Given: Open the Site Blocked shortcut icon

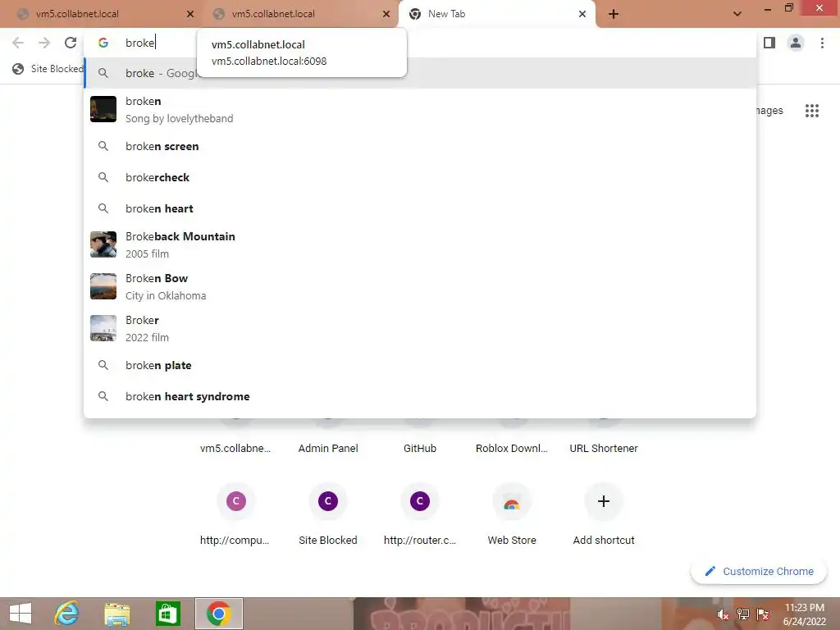Looking at the screenshot, I should (x=328, y=501).
